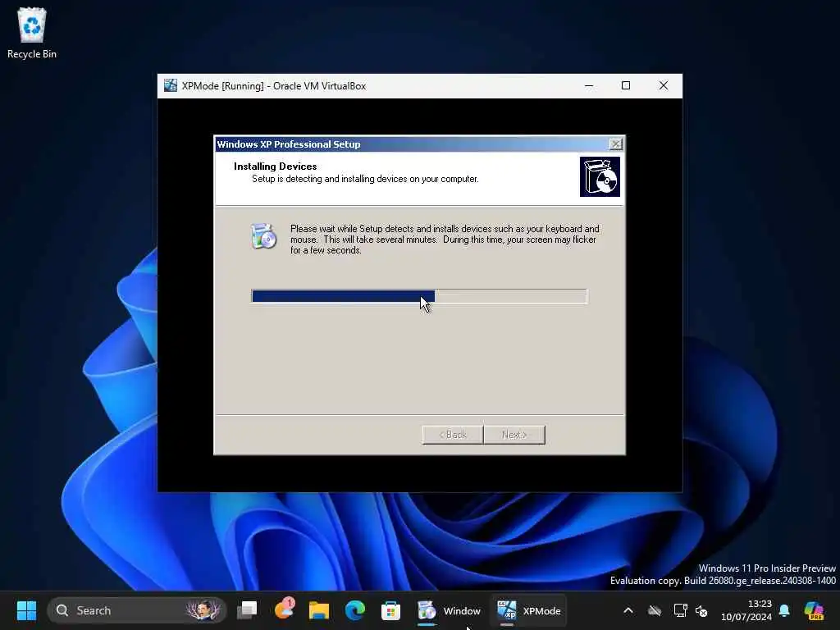
Task: Launch Microsoft Edge from the taskbar
Action: (x=354, y=610)
